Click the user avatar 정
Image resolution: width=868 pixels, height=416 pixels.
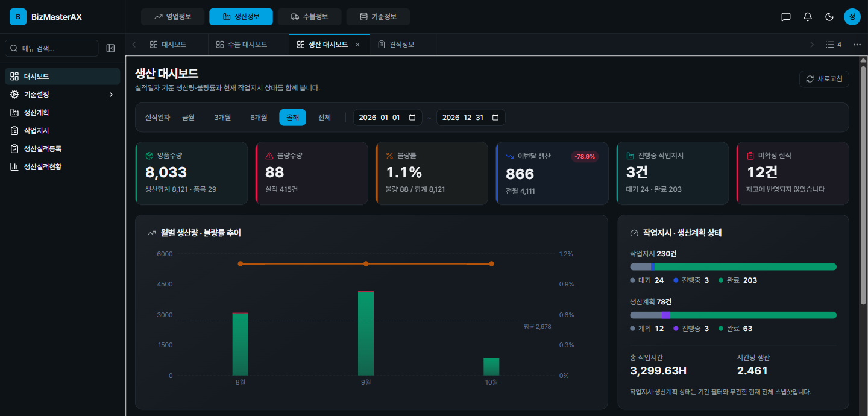pos(852,17)
